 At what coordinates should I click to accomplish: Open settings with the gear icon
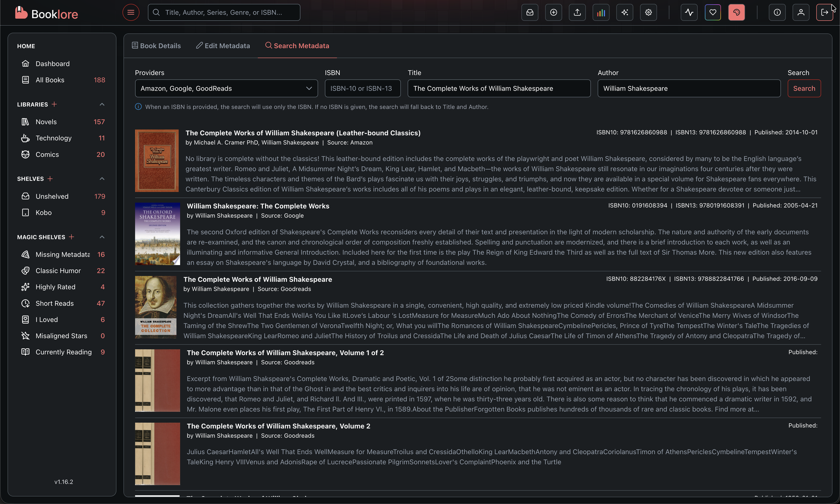pos(648,12)
